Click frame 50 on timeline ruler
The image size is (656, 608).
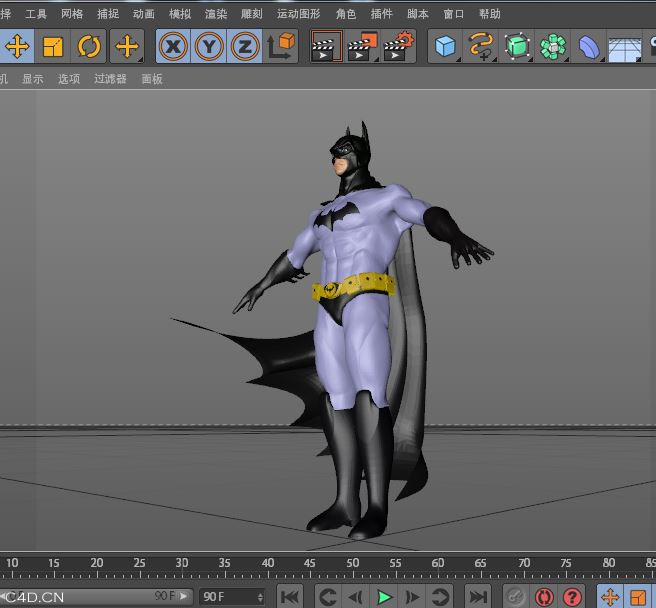(x=353, y=563)
